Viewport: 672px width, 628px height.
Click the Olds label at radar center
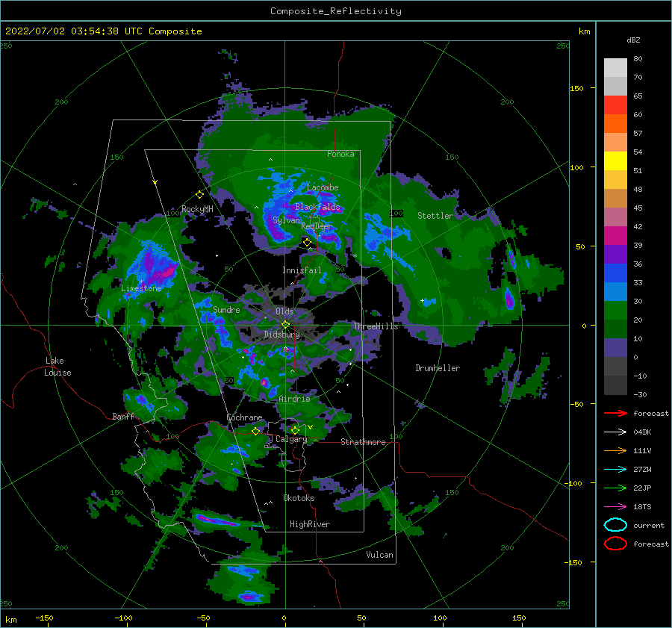(x=284, y=311)
